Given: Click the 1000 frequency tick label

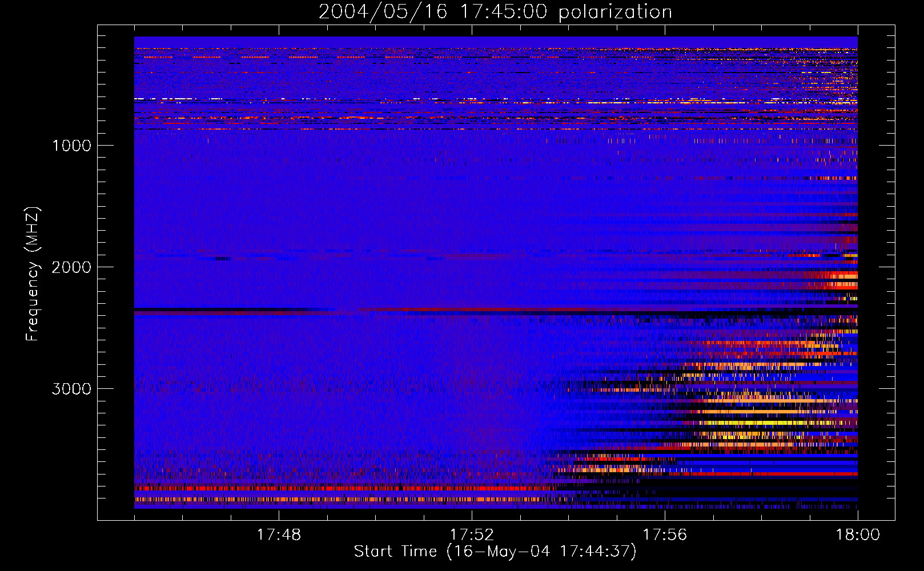Looking at the screenshot, I should pos(72,146).
